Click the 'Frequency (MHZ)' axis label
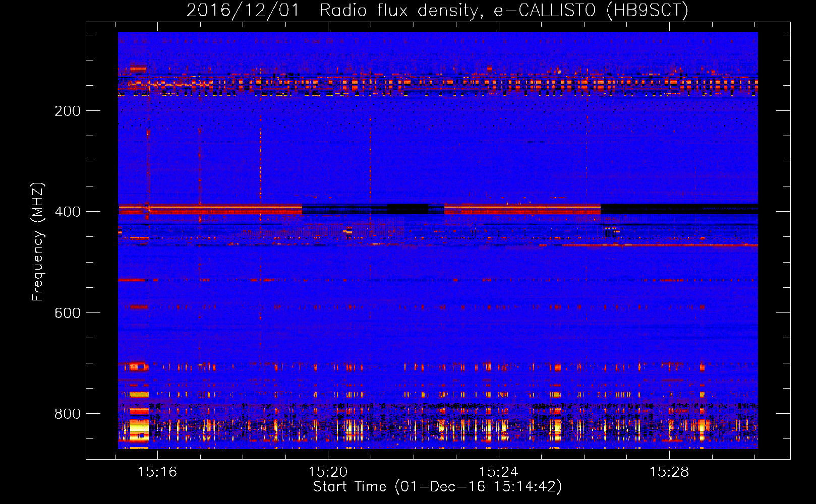The width and height of the screenshot is (816, 504). (38, 241)
